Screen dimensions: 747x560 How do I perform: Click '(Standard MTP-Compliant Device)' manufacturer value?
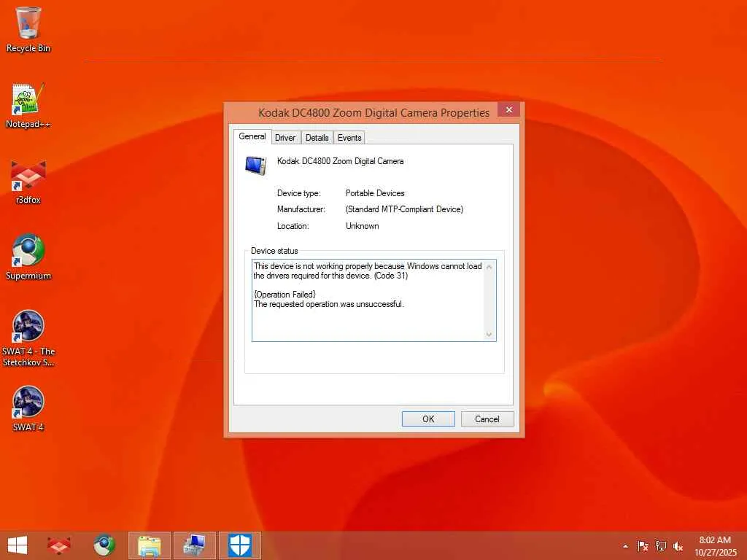pyautogui.click(x=404, y=209)
